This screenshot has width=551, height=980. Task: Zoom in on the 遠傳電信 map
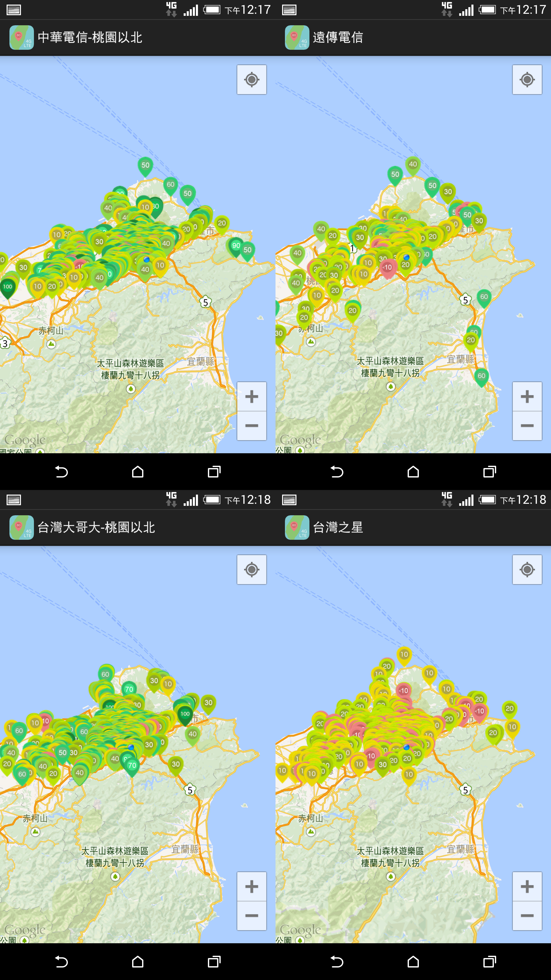pos(527,396)
